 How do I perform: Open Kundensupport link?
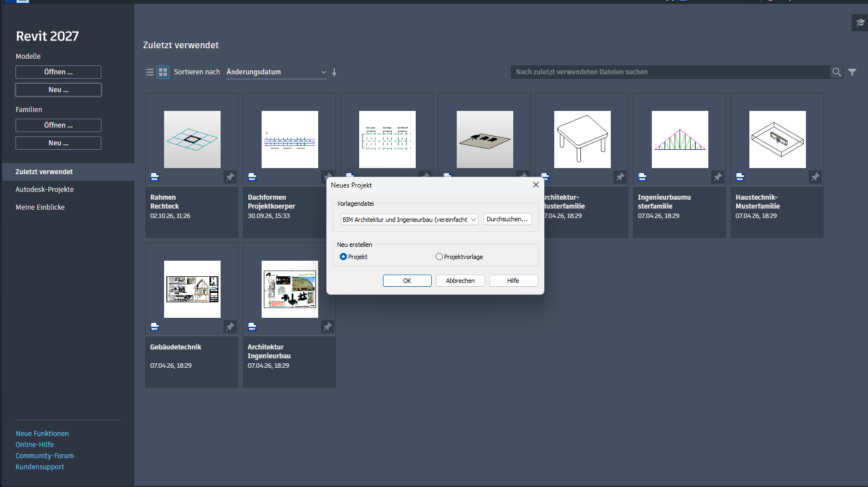click(x=40, y=467)
